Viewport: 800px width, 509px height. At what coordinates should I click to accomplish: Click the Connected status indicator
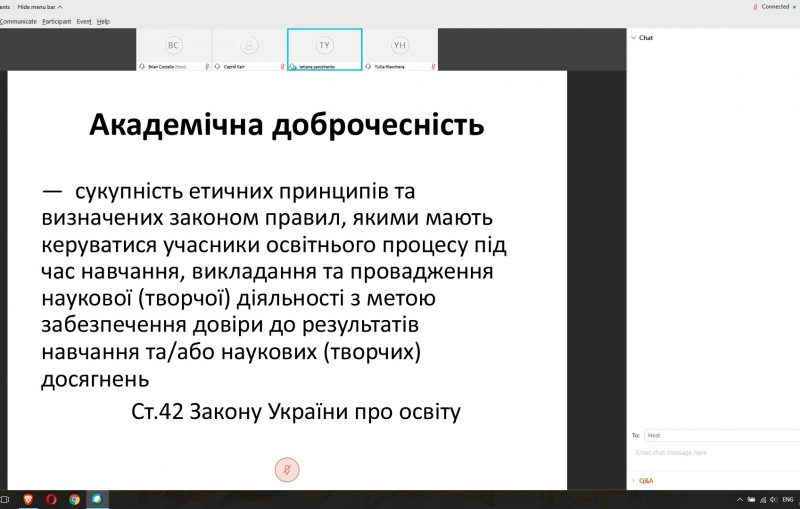[773, 6]
